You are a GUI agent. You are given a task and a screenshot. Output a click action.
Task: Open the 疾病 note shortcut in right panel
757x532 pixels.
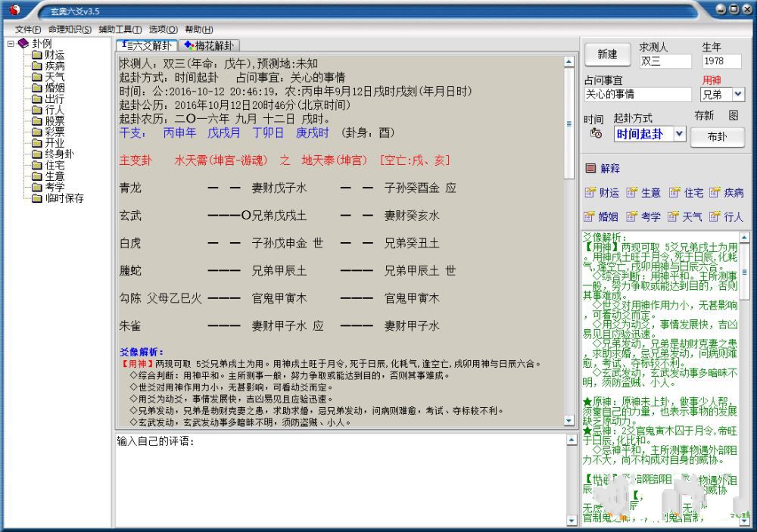[726, 193]
